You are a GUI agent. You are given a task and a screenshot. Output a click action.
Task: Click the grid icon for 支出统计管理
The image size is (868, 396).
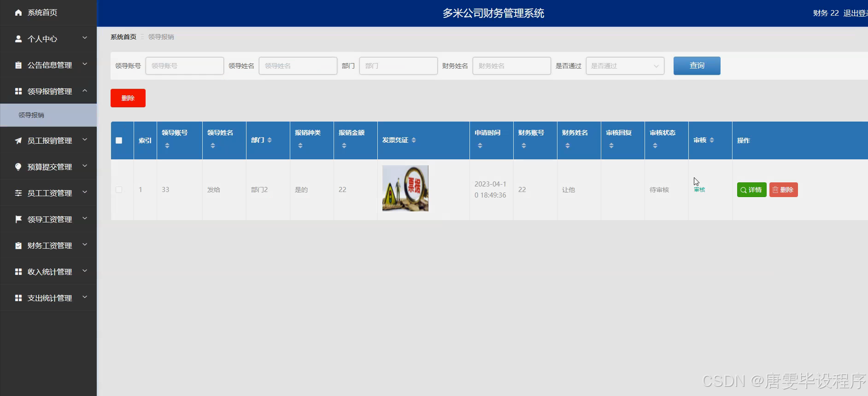[x=18, y=298]
